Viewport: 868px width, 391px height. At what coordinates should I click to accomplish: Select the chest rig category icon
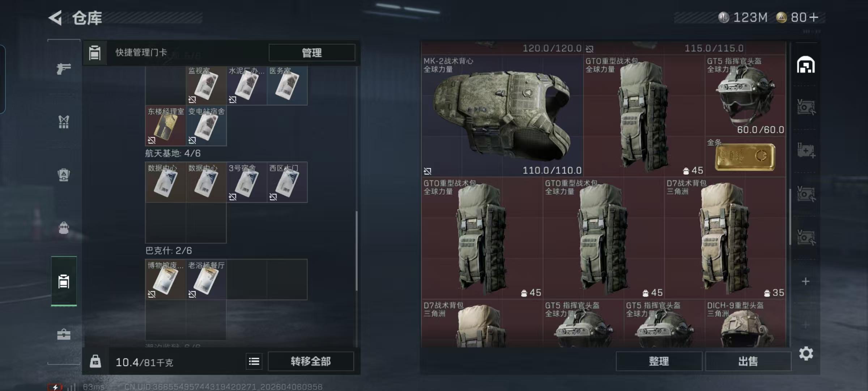64,122
